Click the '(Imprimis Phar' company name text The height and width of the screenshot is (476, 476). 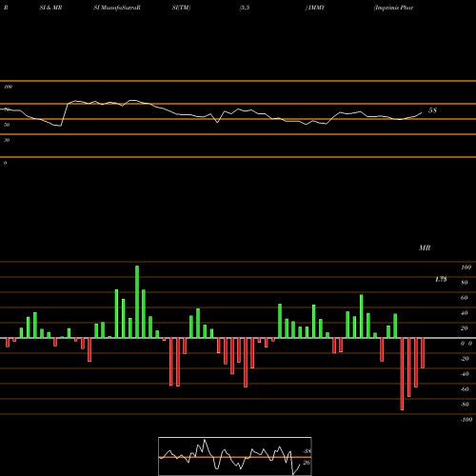pyautogui.click(x=393, y=8)
